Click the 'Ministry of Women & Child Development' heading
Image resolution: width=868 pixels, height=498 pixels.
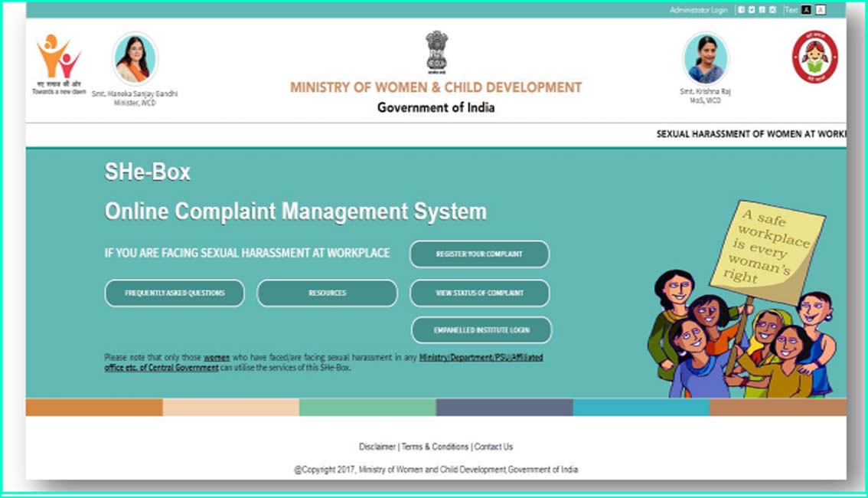(x=436, y=87)
